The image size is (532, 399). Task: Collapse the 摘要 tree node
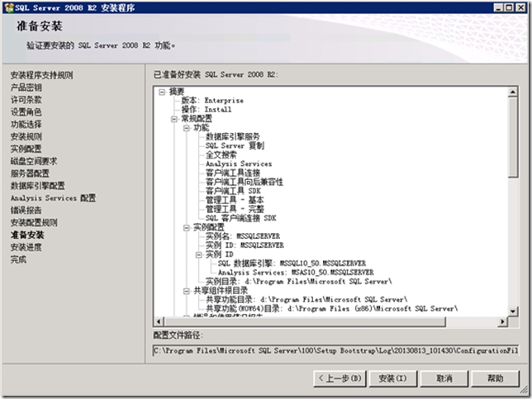click(x=162, y=92)
